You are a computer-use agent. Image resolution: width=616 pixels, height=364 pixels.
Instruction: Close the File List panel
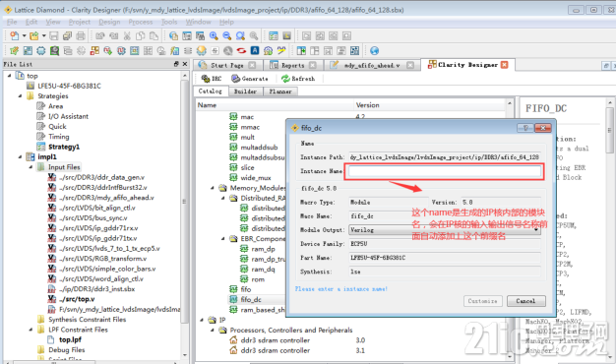(185, 64)
